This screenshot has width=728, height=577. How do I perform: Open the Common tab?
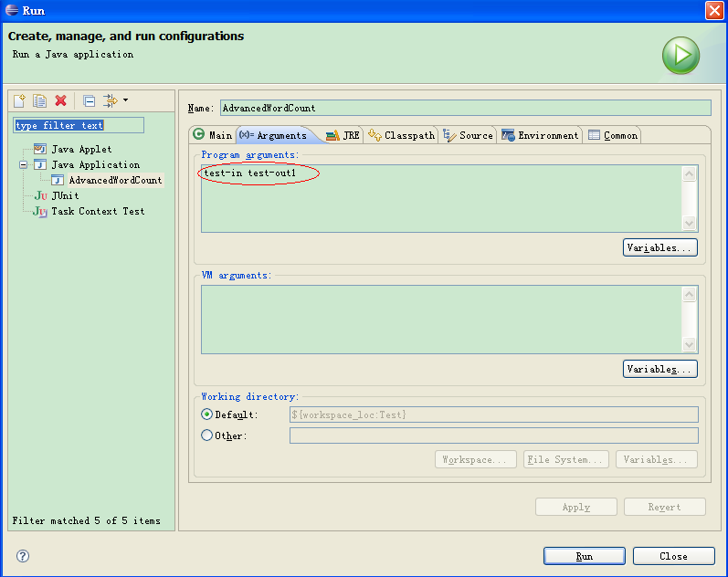point(613,135)
